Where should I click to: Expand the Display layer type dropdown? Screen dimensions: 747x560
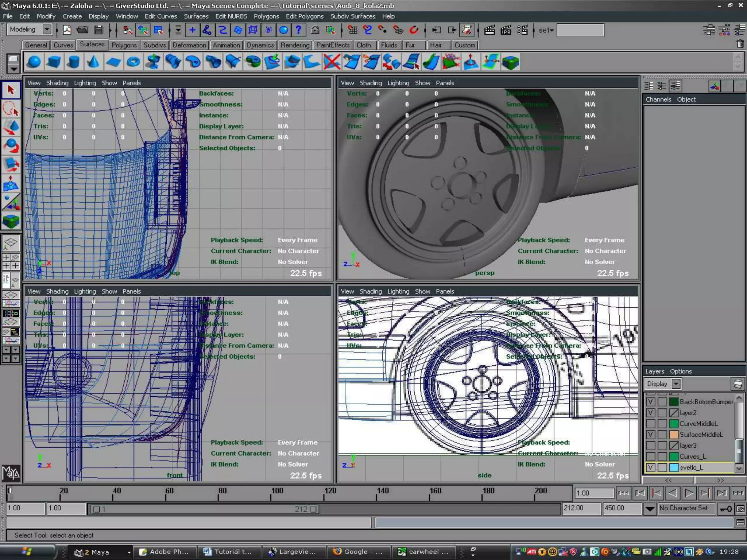676,384
